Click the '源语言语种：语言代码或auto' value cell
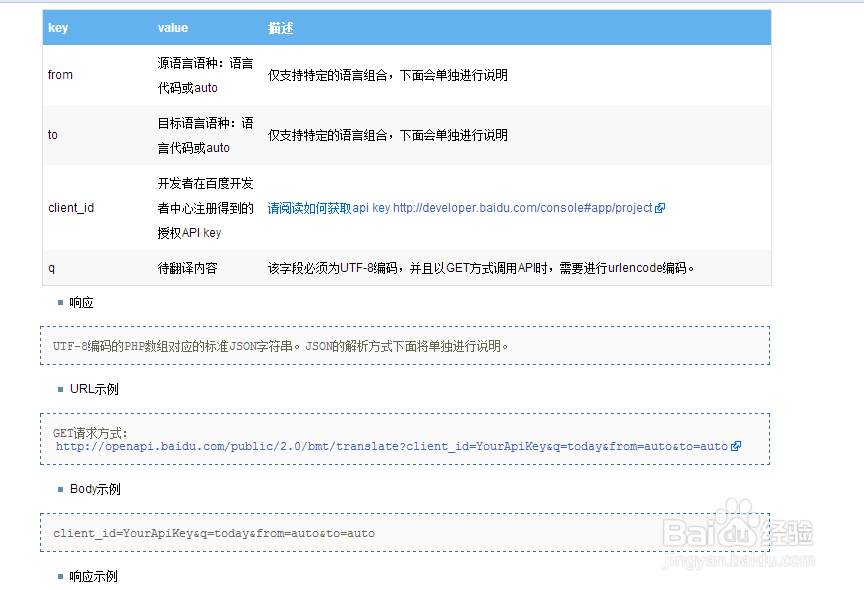 (x=205, y=75)
